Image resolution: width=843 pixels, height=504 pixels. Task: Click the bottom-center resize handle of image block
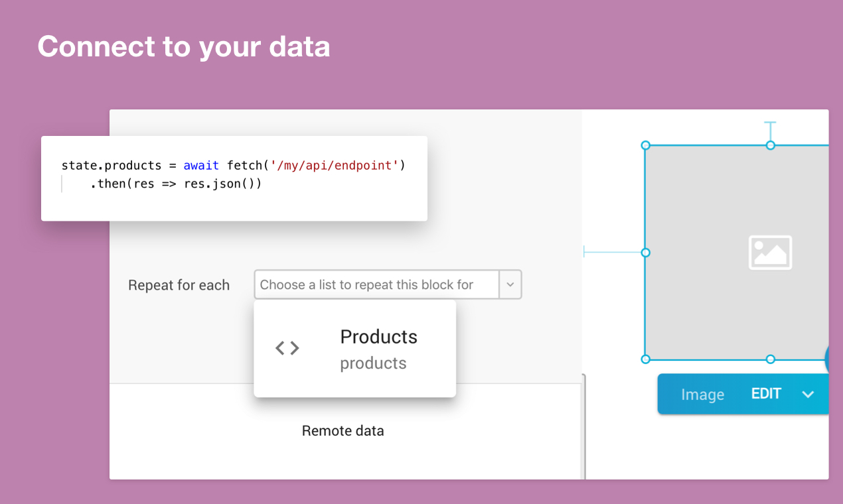pos(770,359)
